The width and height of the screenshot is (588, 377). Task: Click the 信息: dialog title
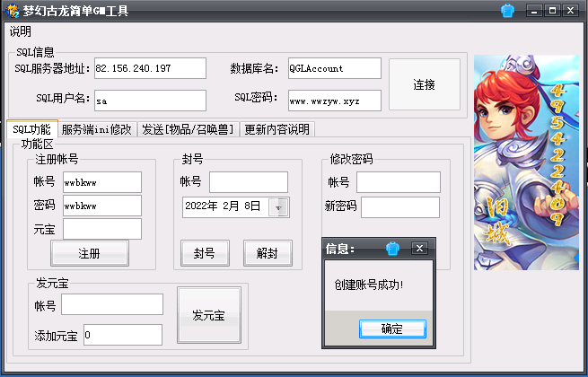340,249
